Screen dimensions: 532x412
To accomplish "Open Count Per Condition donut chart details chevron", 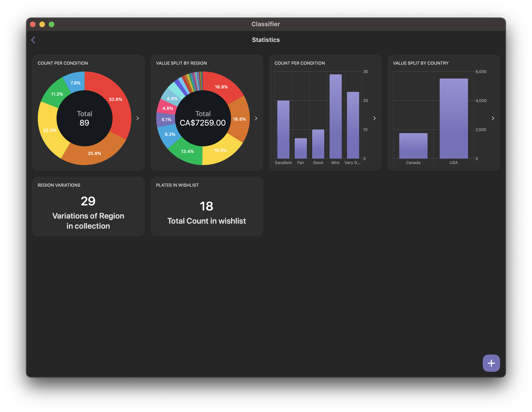I will (138, 118).
